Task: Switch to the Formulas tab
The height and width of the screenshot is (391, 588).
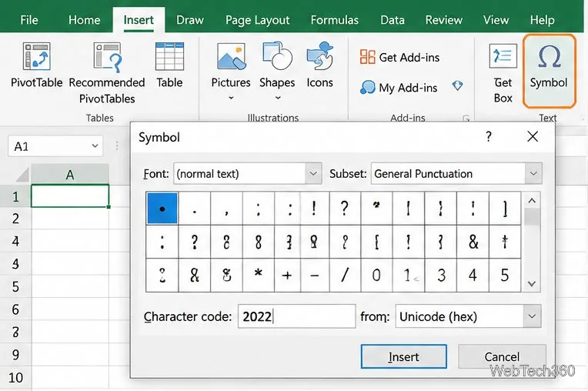Action: pos(335,19)
